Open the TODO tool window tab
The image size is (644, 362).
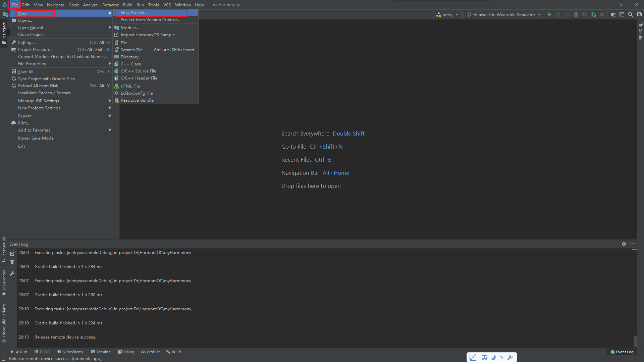42,352
